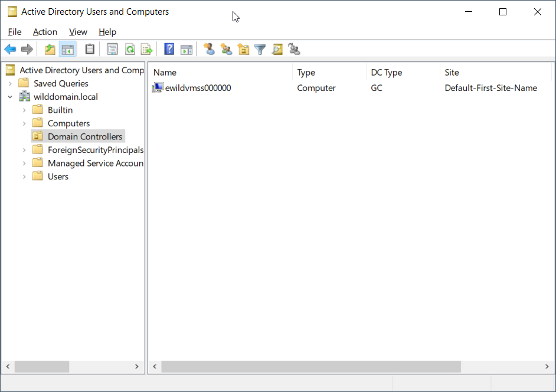Click the list pane scroll right arrow
The width and height of the screenshot is (556, 392).
547,367
